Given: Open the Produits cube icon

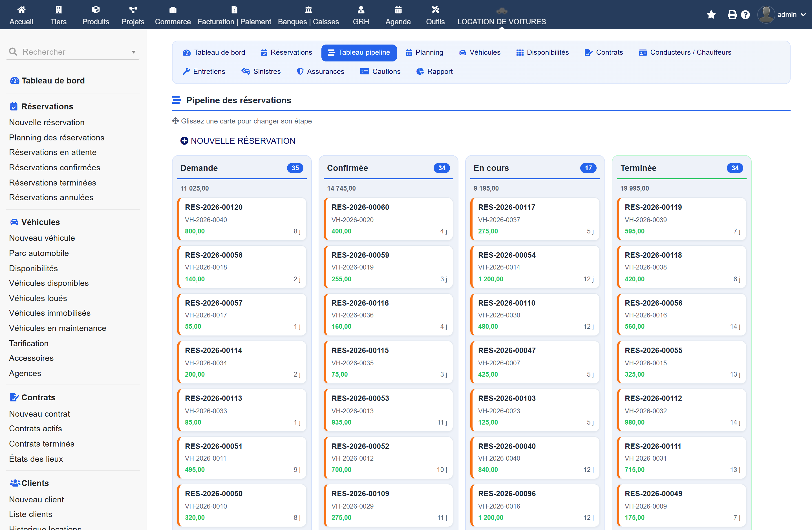Looking at the screenshot, I should pyautogui.click(x=96, y=10).
